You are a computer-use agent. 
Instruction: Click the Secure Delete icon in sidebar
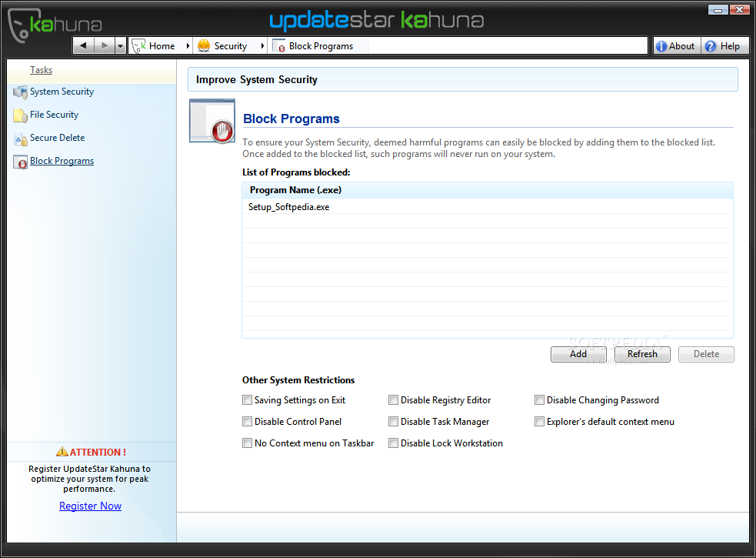pyautogui.click(x=20, y=139)
